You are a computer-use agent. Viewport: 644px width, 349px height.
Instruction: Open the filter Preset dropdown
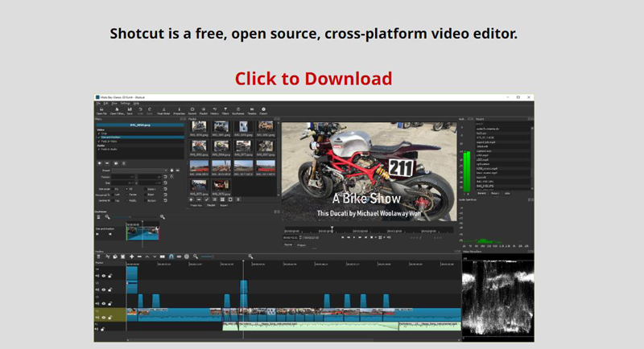pyautogui.click(x=139, y=170)
